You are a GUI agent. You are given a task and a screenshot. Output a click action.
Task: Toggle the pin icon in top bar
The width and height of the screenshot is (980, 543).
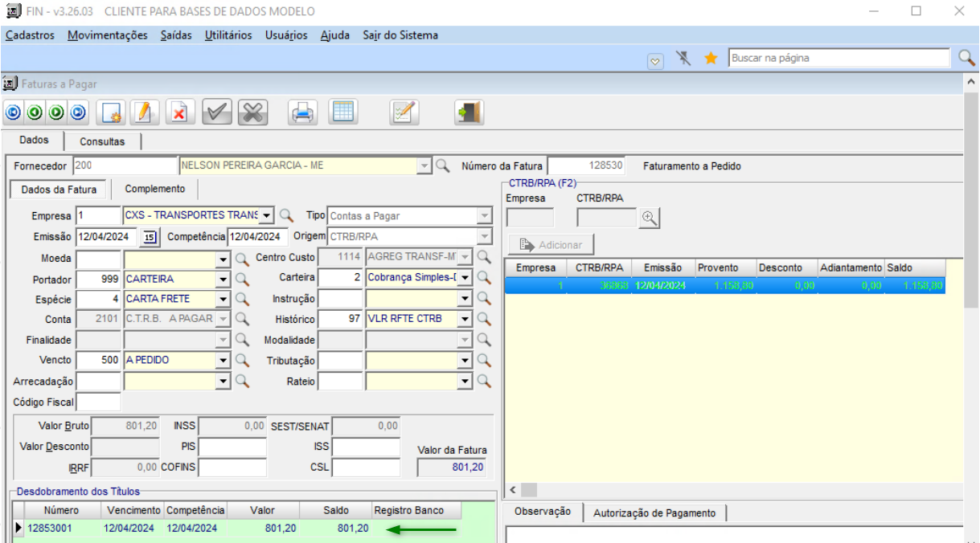[x=684, y=59]
